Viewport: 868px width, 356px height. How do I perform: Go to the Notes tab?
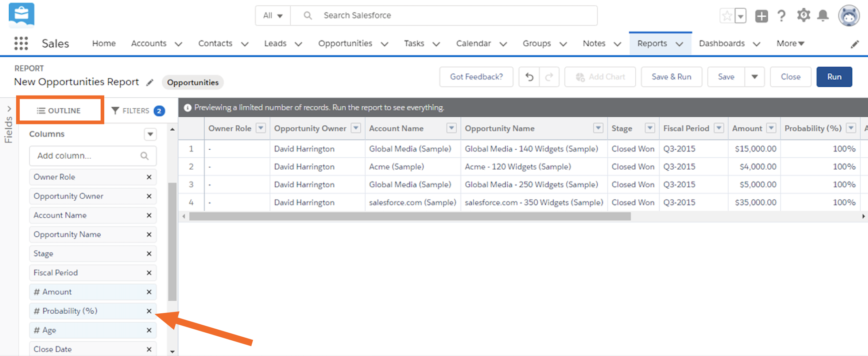click(x=594, y=43)
